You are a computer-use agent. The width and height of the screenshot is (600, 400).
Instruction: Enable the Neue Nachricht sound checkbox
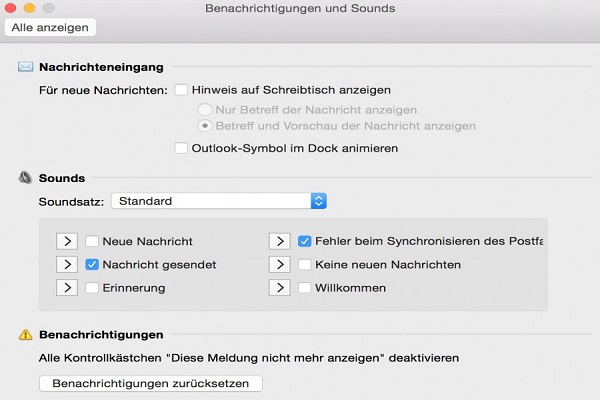click(92, 242)
